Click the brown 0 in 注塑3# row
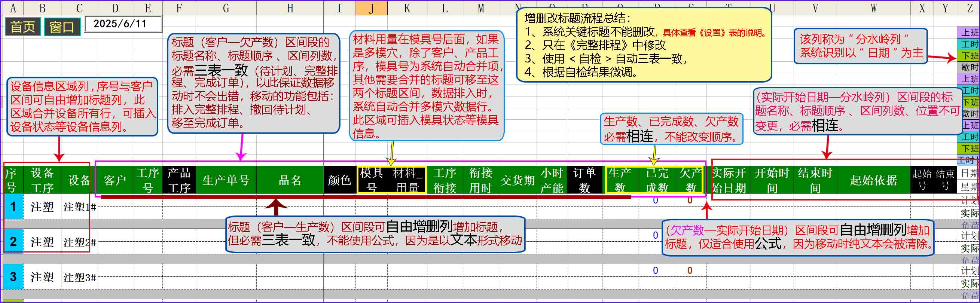980x303 pixels. (x=690, y=270)
